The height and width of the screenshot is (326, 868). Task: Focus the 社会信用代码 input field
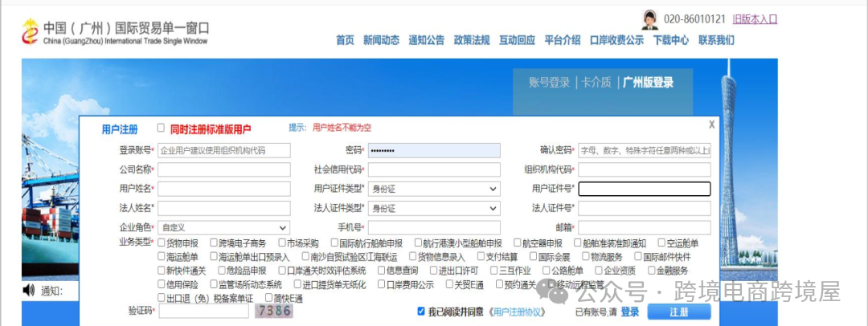[434, 169]
